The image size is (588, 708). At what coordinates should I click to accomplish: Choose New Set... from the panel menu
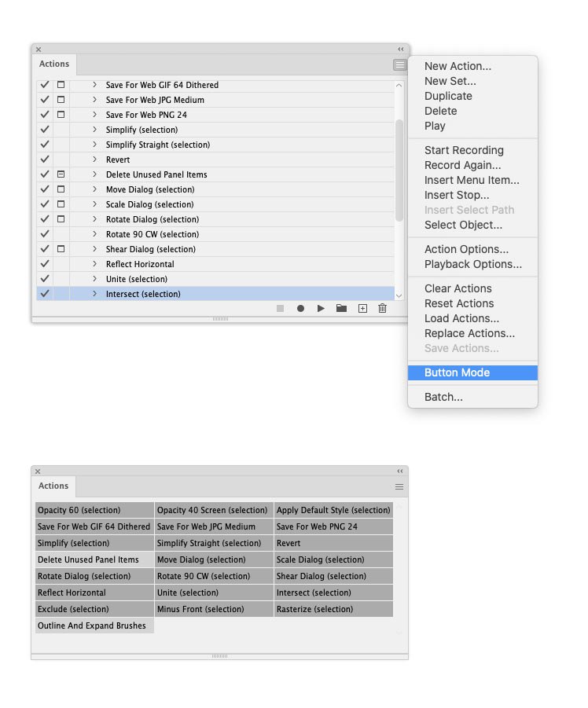pos(472,81)
